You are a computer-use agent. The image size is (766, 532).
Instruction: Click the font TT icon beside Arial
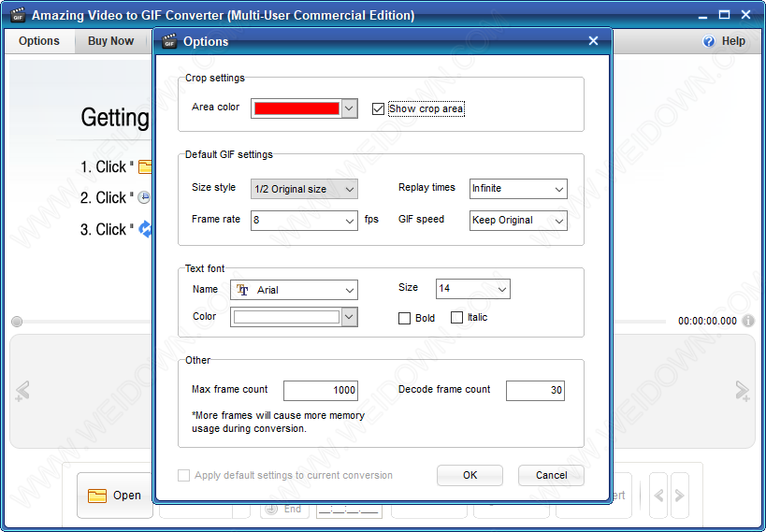242,290
